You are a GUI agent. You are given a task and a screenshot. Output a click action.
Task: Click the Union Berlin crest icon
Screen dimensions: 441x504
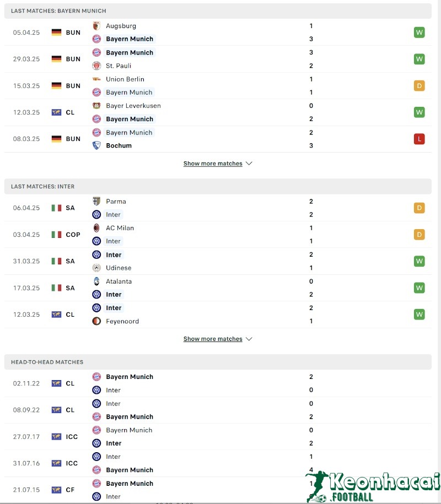tap(96, 79)
